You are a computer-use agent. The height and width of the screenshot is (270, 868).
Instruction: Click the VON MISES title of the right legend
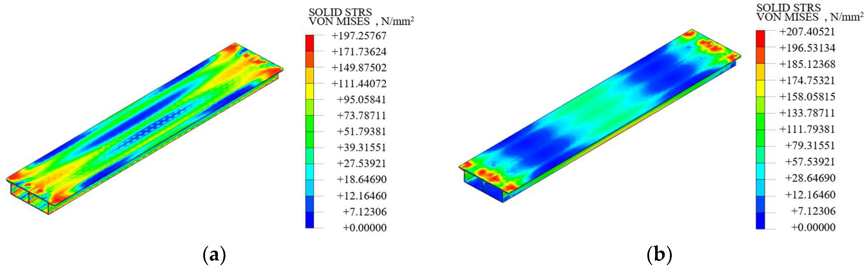click(x=787, y=17)
